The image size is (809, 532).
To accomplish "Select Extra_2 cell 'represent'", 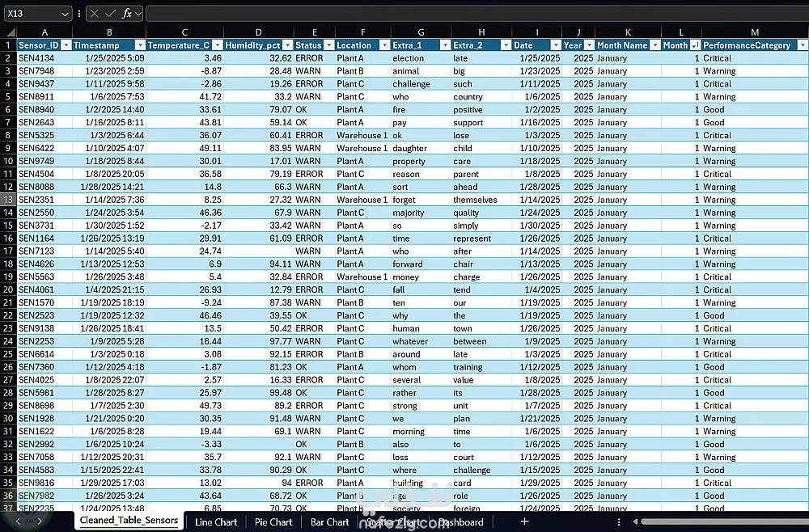I will point(481,239).
